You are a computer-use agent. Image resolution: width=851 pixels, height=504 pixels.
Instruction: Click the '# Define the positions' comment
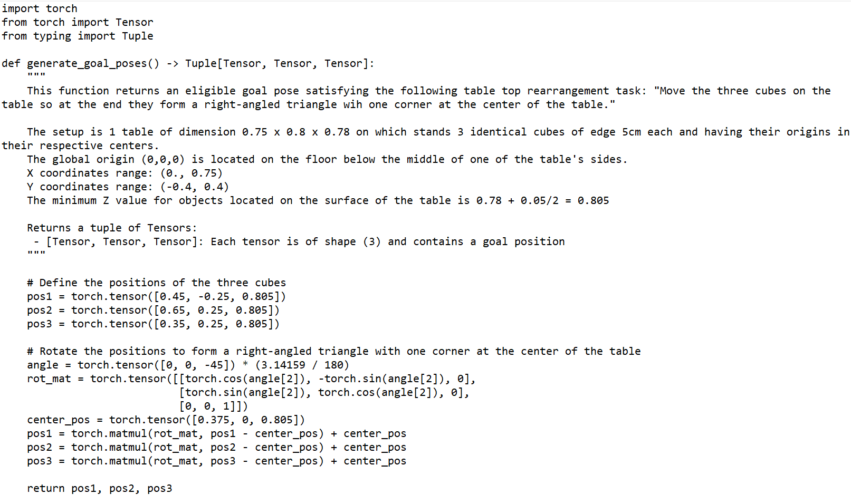[x=156, y=283]
